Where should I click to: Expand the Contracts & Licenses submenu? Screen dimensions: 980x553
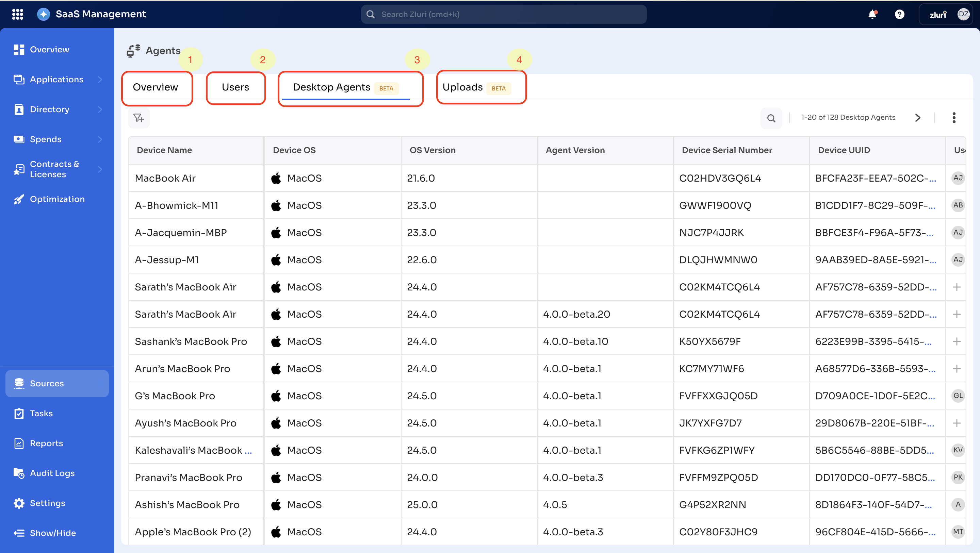pos(100,169)
